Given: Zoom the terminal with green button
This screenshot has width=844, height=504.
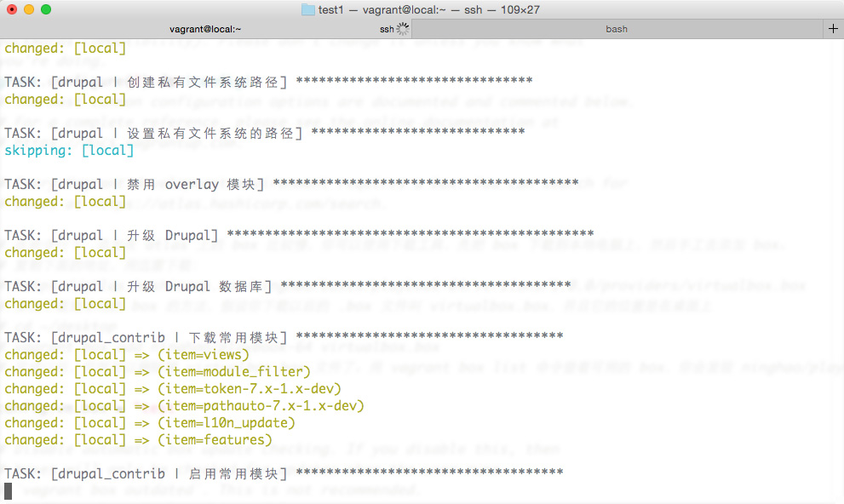Looking at the screenshot, I should [x=46, y=9].
